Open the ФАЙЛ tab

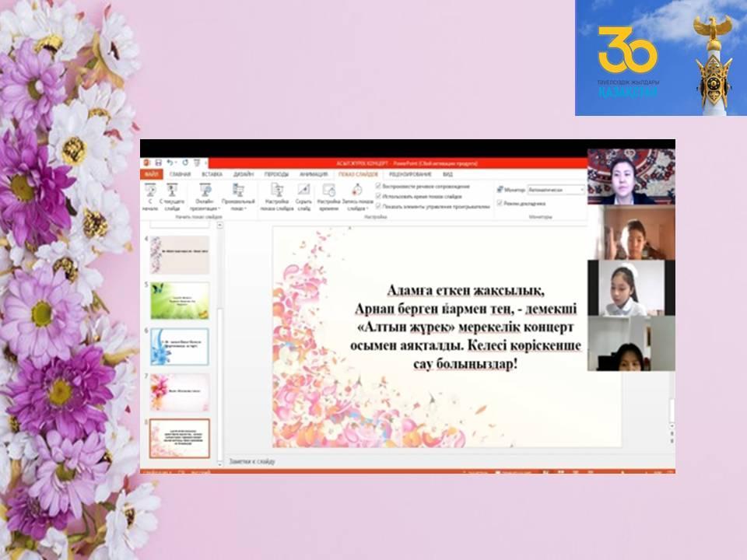152,175
